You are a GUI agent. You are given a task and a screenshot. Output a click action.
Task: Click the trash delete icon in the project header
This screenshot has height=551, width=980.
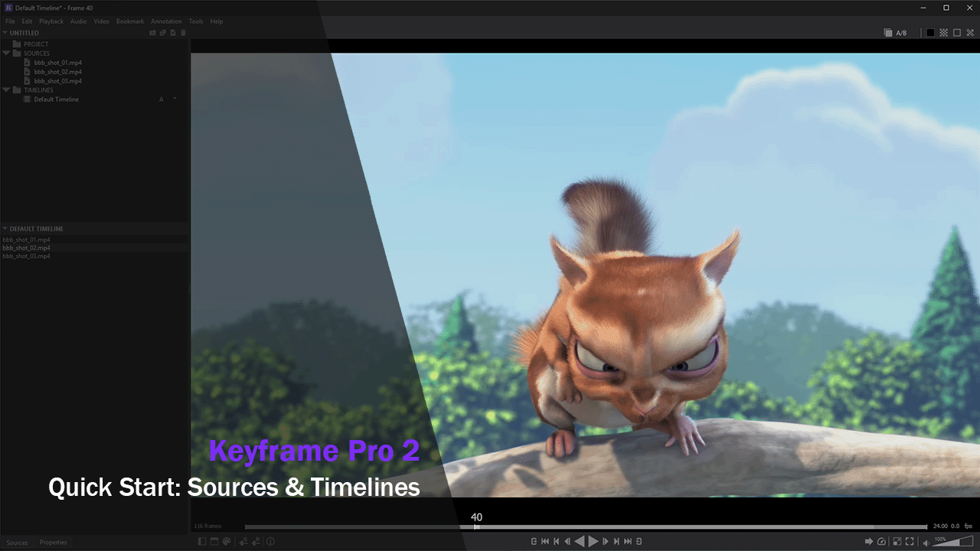[183, 33]
